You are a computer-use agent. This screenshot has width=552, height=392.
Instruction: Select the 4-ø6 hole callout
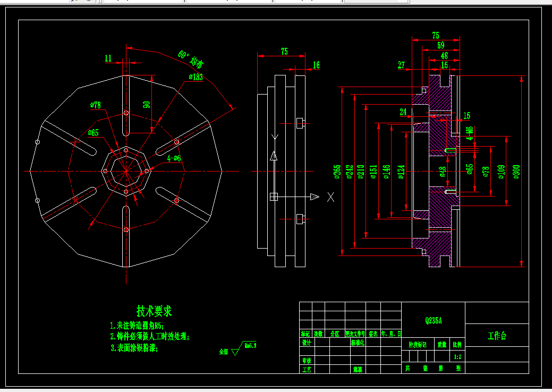point(174,158)
